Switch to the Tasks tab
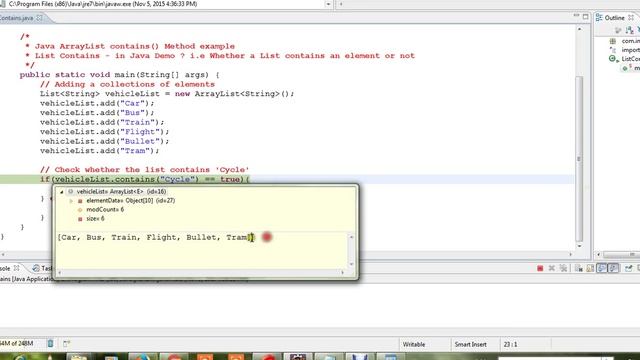 [x=42, y=268]
